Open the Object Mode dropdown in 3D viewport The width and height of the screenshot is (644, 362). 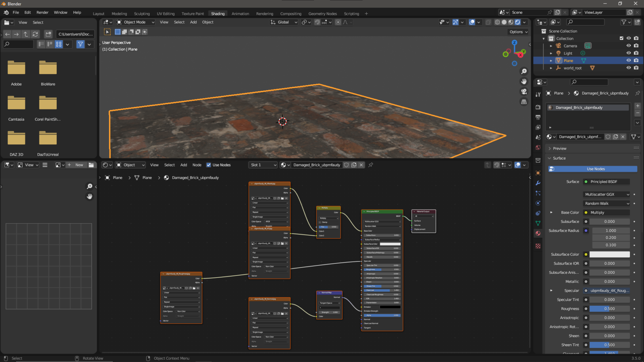tap(135, 22)
